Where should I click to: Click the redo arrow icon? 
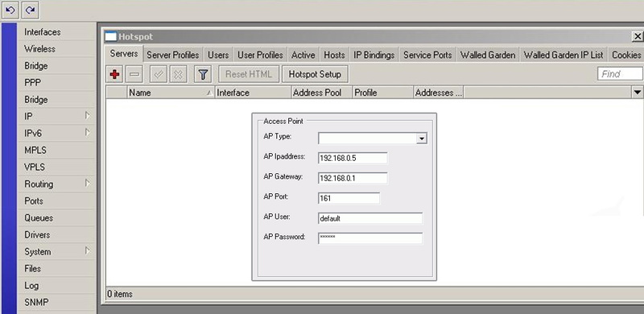tap(30, 10)
